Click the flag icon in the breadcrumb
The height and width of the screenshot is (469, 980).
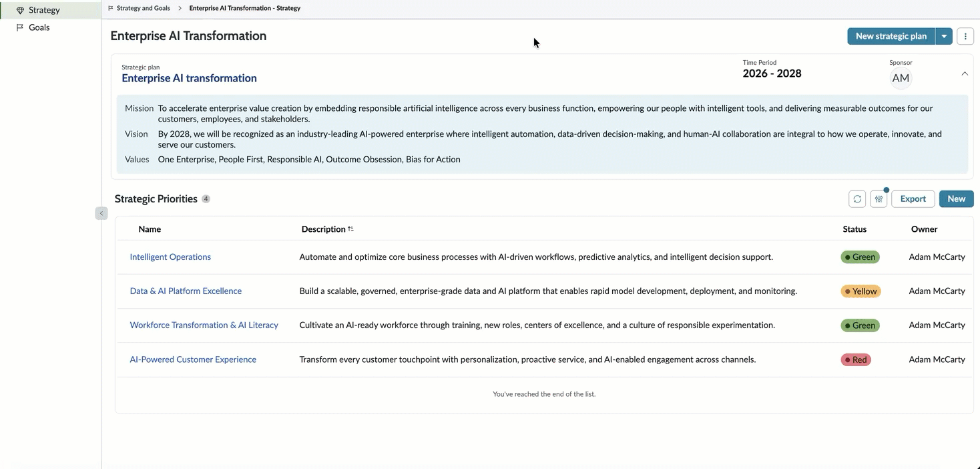(x=111, y=8)
